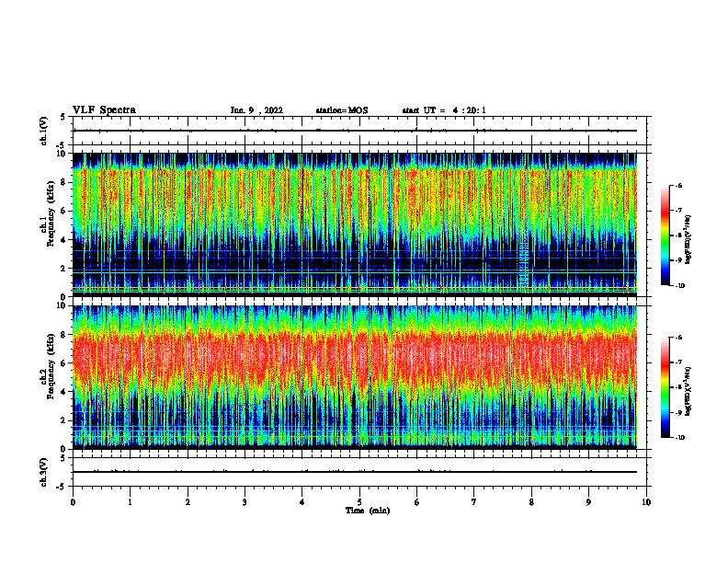The height and width of the screenshot is (563, 728).
Task: Click the lower color bar log(PSD) label
Action: [688, 391]
